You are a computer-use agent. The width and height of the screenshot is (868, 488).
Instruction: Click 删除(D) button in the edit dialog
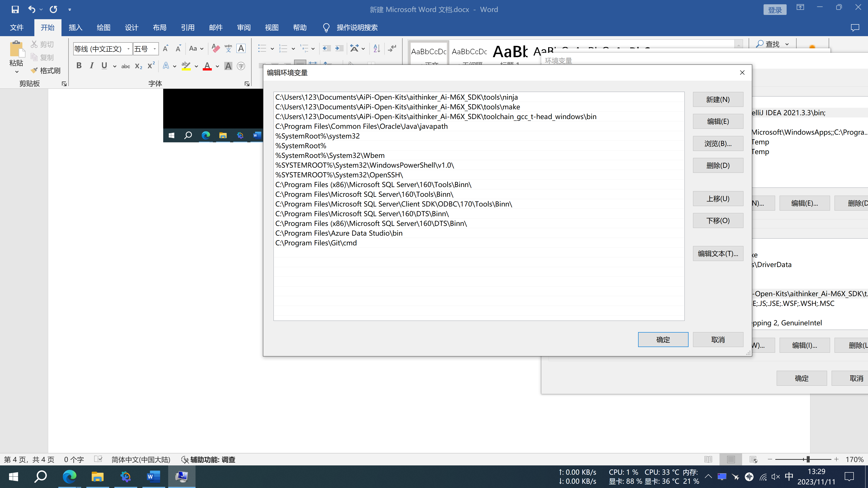click(718, 165)
